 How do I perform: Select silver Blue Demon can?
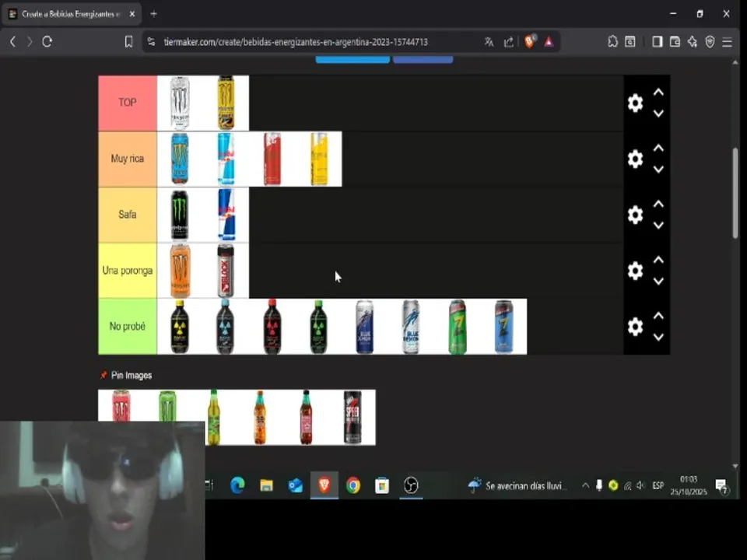[x=411, y=327]
